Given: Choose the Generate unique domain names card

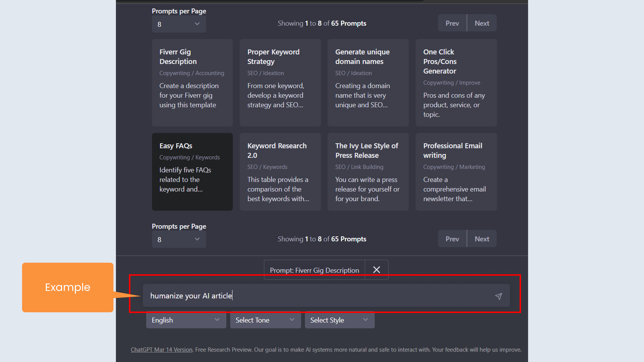Looking at the screenshot, I should (368, 82).
